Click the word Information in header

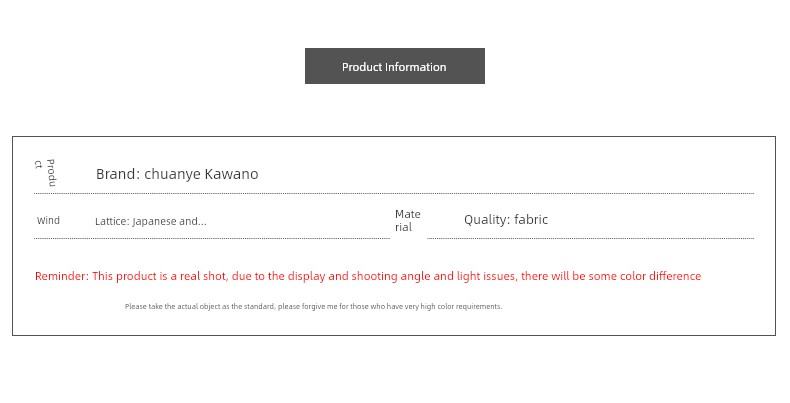coord(418,67)
